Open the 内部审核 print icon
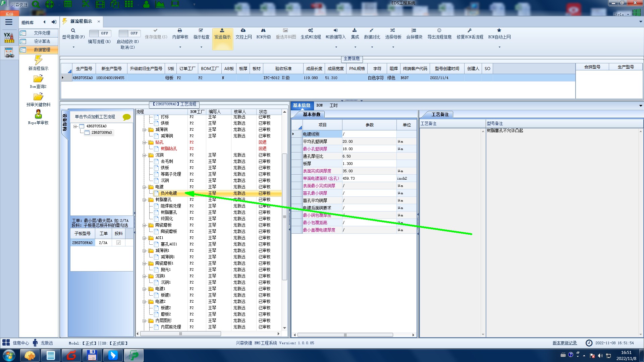Screen dimensions: 644x362 180,31
